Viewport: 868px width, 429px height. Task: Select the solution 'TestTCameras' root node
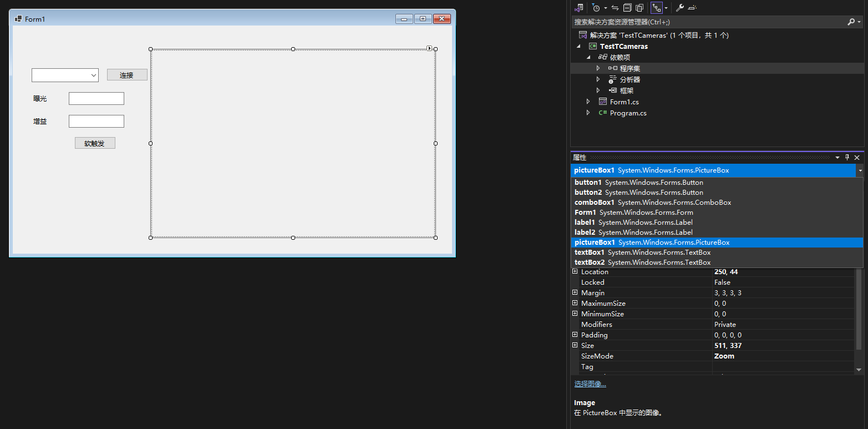pyautogui.click(x=659, y=35)
